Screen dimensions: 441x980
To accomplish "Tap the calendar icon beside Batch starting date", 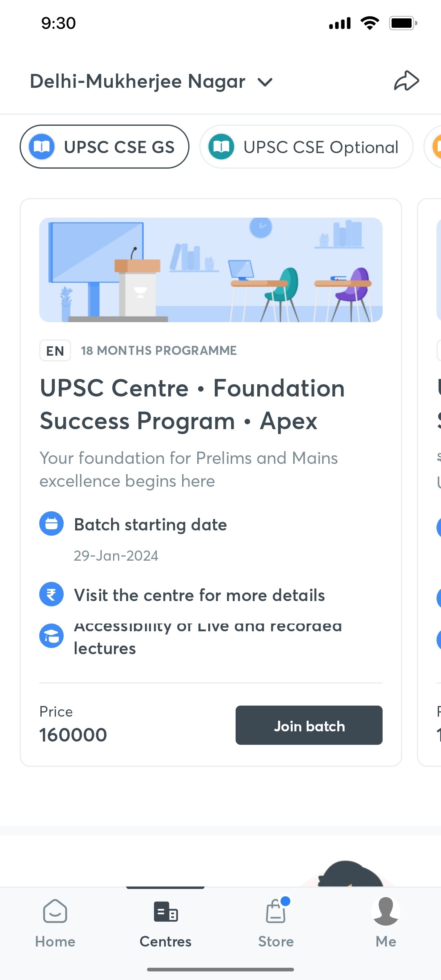I will tap(51, 523).
